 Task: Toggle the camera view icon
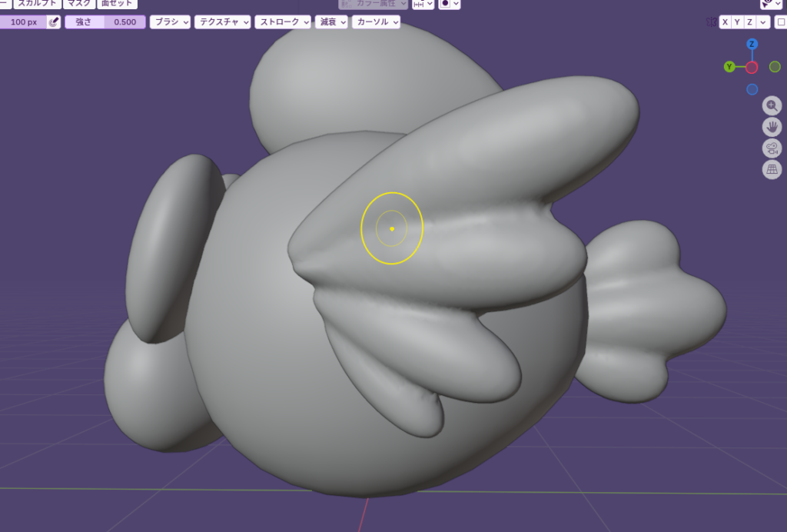772,148
